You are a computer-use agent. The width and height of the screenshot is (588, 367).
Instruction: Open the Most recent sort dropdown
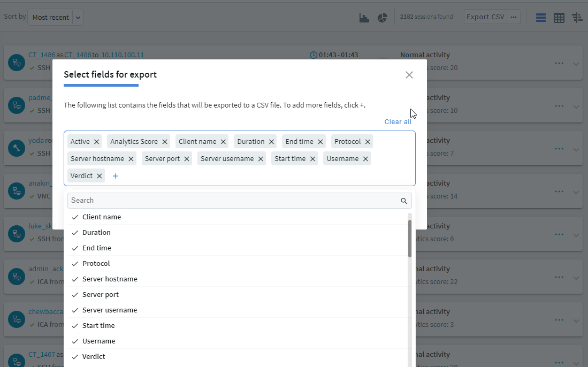56,18
